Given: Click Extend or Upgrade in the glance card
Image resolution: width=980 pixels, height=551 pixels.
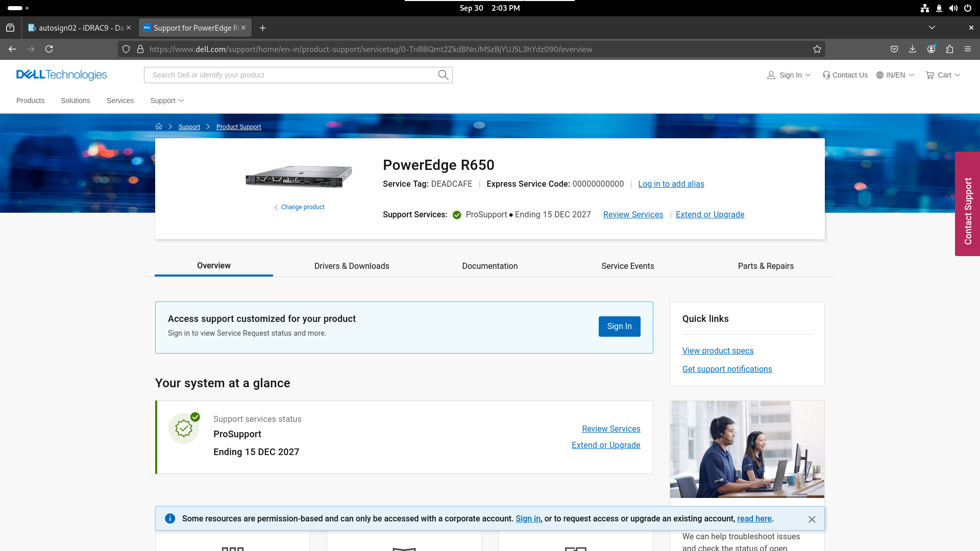Looking at the screenshot, I should tap(606, 445).
